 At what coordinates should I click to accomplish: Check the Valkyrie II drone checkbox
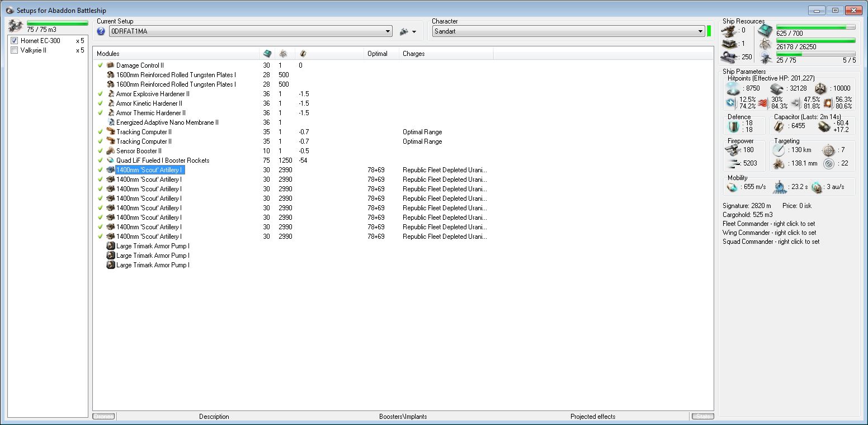(15, 50)
